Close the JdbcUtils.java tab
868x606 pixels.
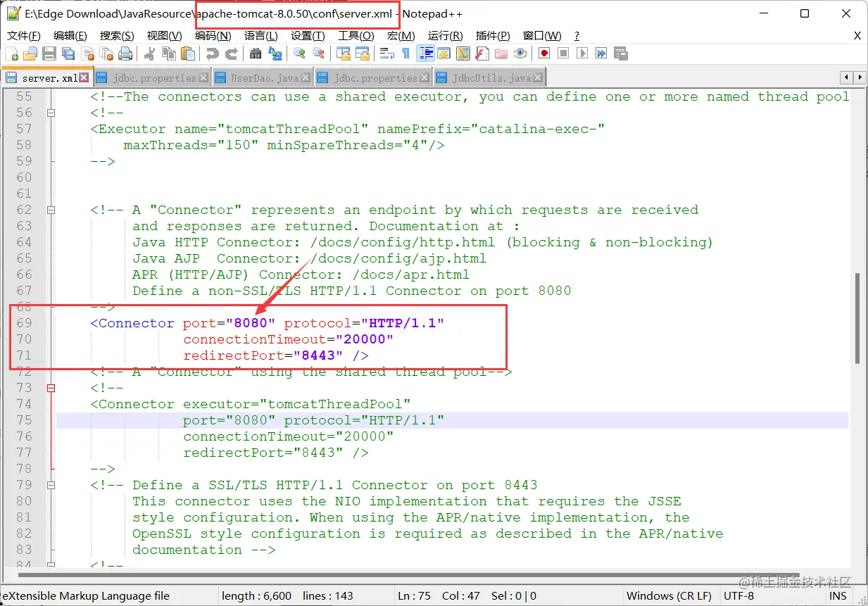click(537, 78)
